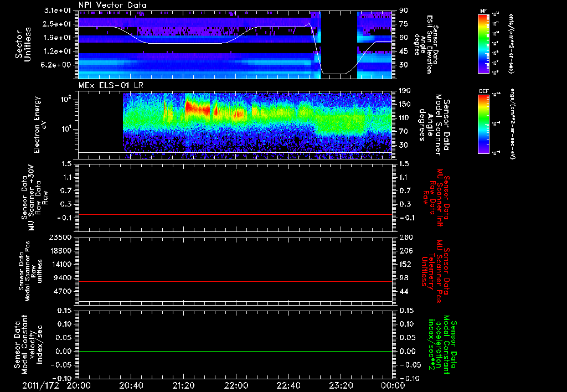Click the 90 degree elevation tick label
Screen dimensions: 567x392
click(404, 11)
